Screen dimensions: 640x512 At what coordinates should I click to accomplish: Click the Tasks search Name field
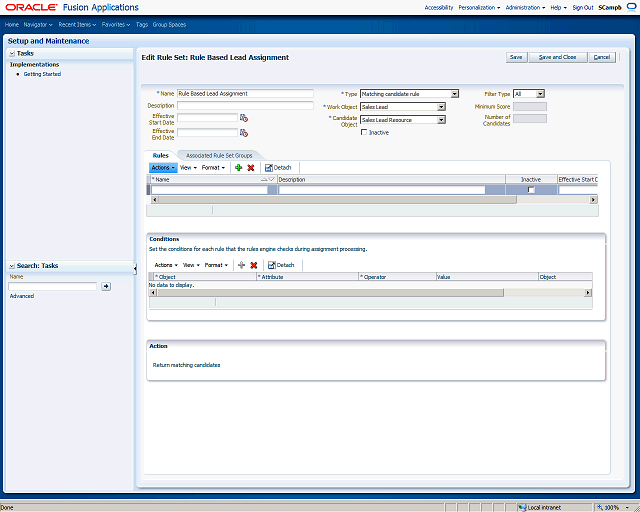click(x=53, y=286)
